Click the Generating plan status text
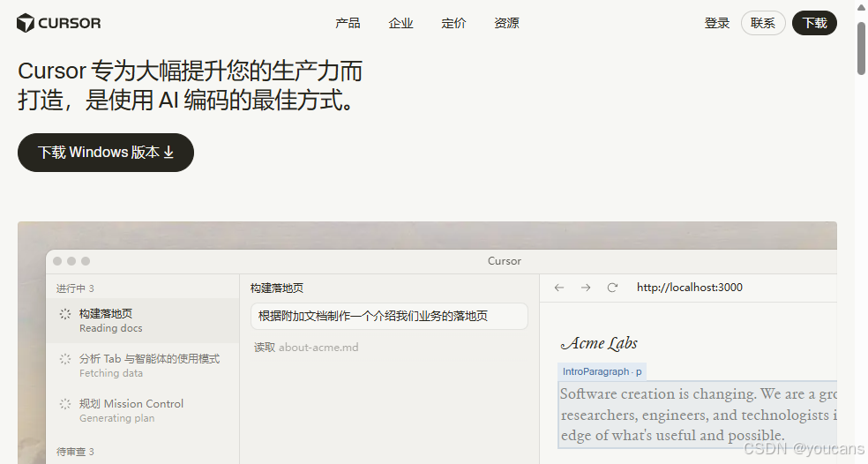This screenshot has height=464, width=868. [116, 418]
